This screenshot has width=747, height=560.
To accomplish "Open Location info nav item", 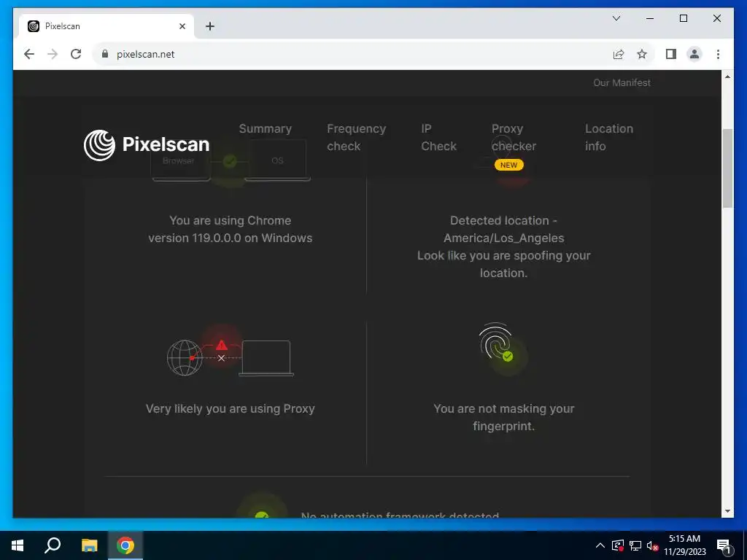I will (x=609, y=137).
